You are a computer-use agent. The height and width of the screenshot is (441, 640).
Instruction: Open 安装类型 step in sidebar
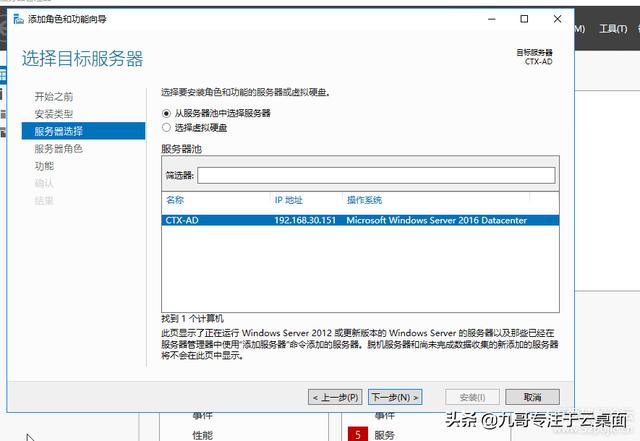point(54,114)
